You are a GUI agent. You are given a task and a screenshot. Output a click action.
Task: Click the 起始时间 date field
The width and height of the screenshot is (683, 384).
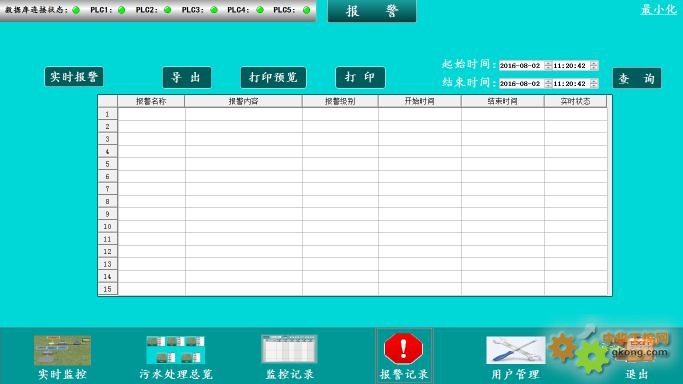(x=521, y=65)
